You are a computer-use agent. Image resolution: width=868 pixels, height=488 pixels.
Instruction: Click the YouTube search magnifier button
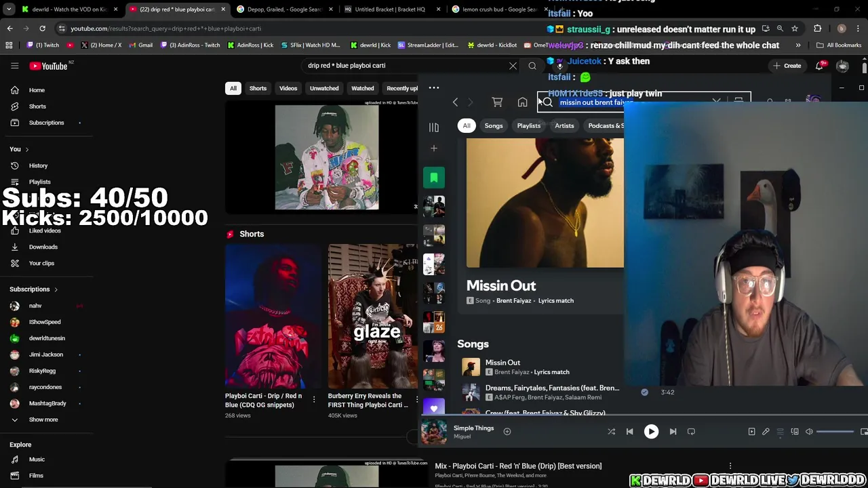point(532,66)
